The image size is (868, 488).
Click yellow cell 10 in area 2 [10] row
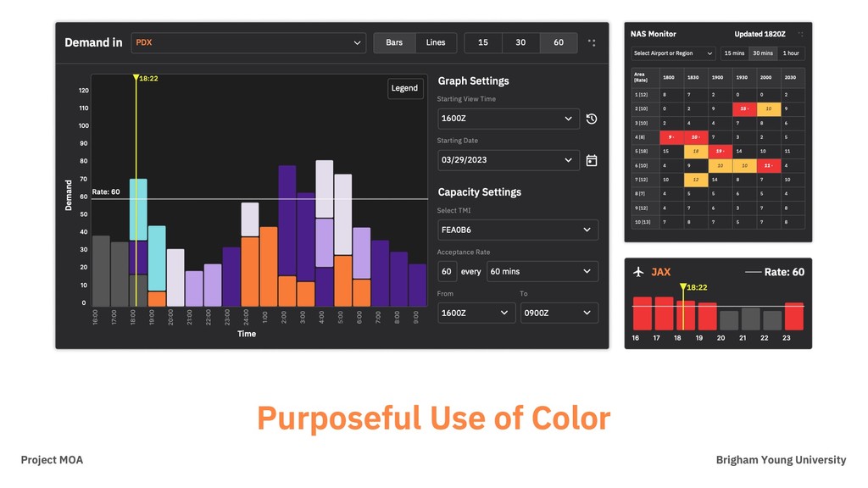tap(769, 109)
